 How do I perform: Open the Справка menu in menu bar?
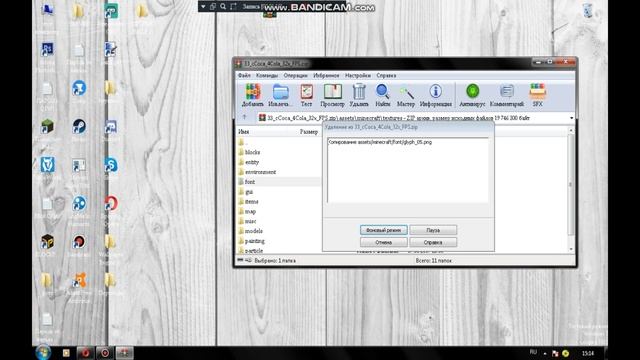coord(386,76)
